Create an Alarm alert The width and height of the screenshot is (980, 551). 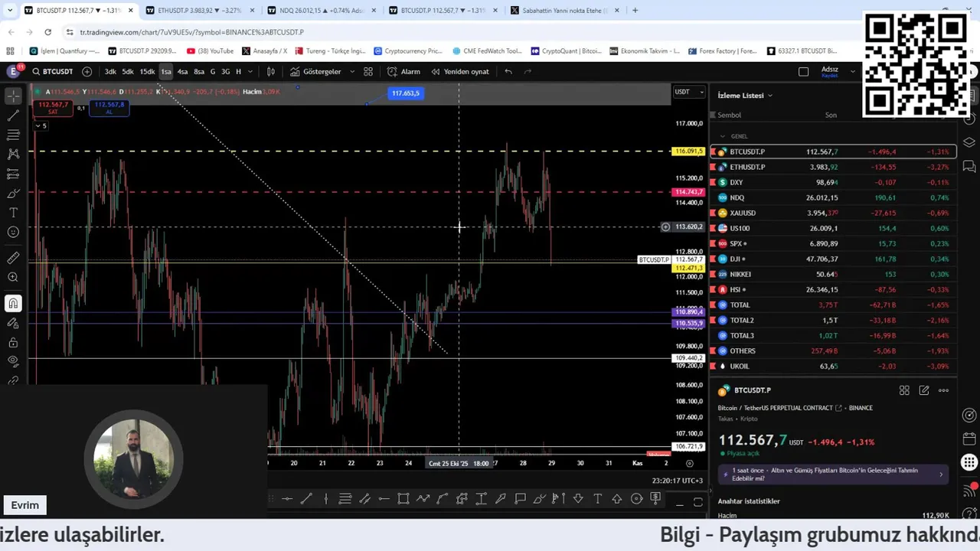pos(403,71)
